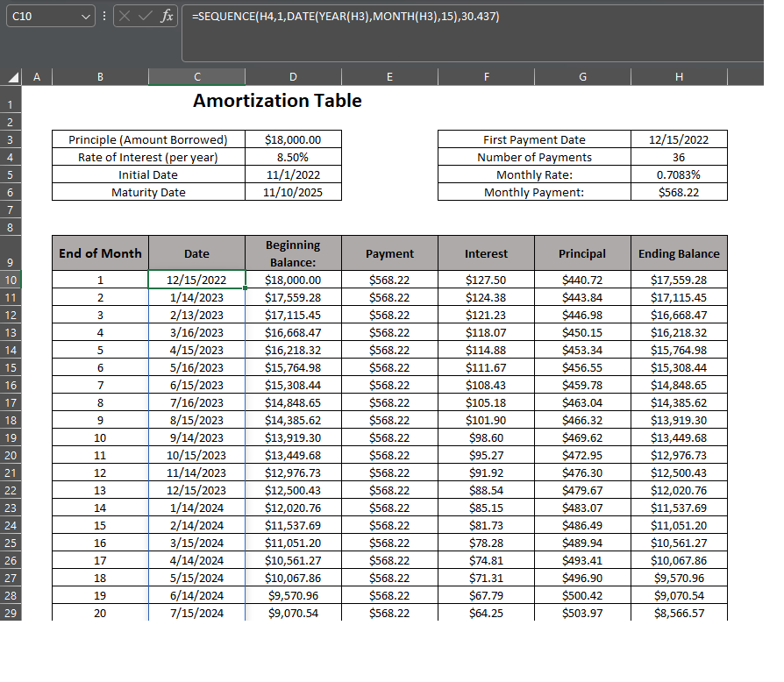Click the Insert Function fx icon

click(x=167, y=16)
